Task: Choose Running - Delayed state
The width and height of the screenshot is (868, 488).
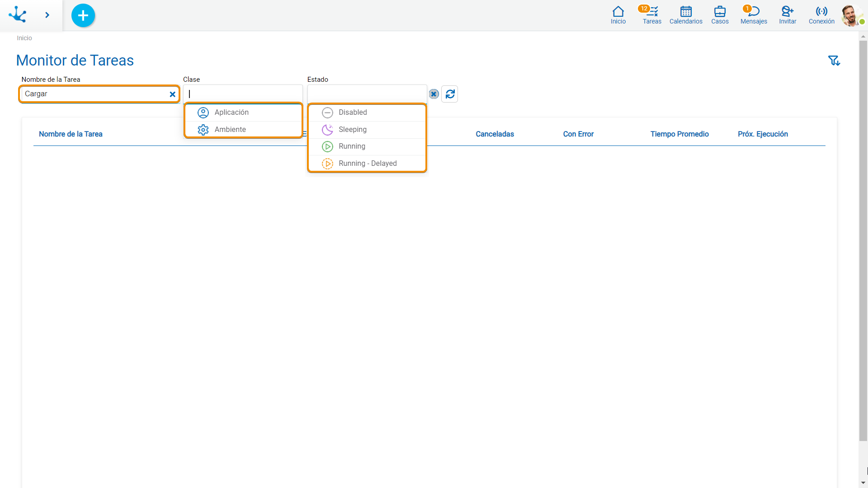Action: [367, 164]
